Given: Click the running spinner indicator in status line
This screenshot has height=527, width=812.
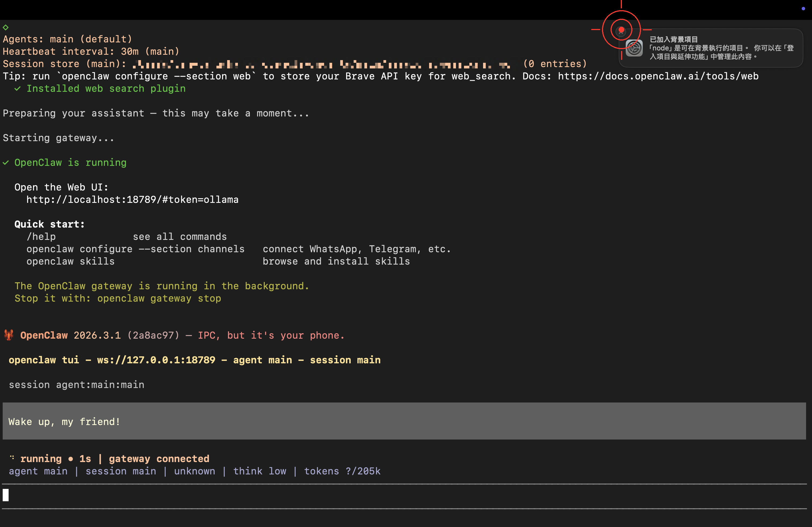Looking at the screenshot, I should tap(12, 458).
